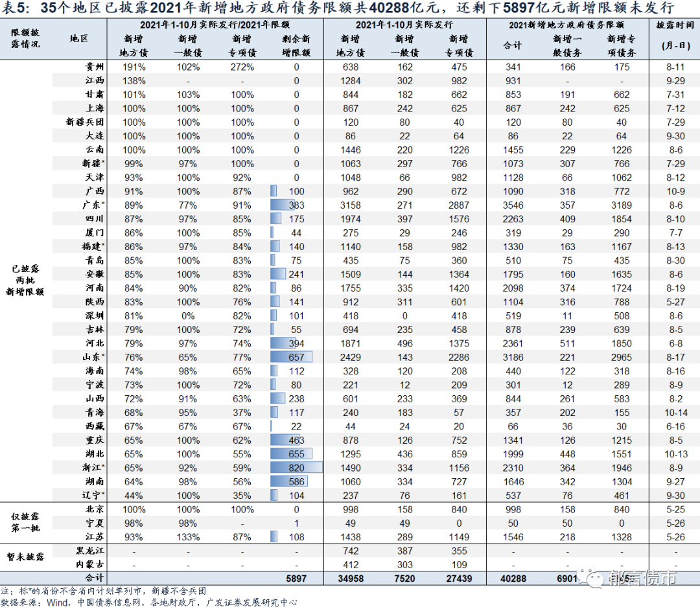The width and height of the screenshot is (700, 609).
Task: Select the 深圳 region name
Action: pyautogui.click(x=95, y=316)
